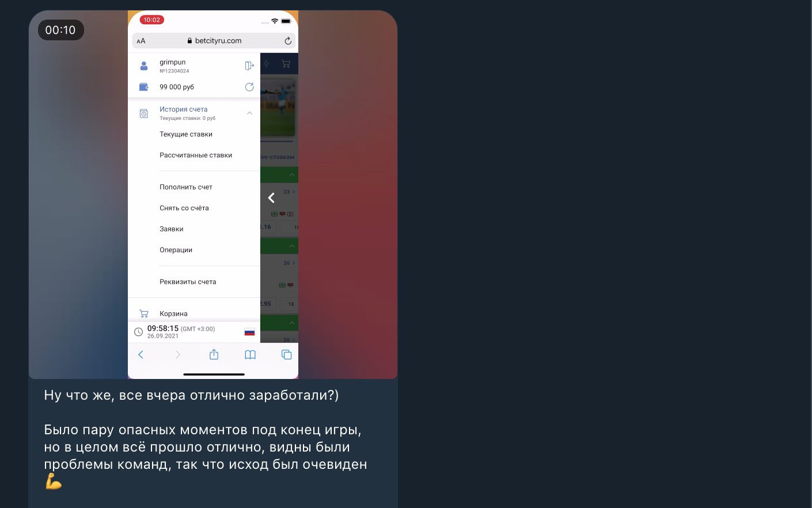Open Safari bookmarks book icon
The height and width of the screenshot is (508, 812).
250,355
